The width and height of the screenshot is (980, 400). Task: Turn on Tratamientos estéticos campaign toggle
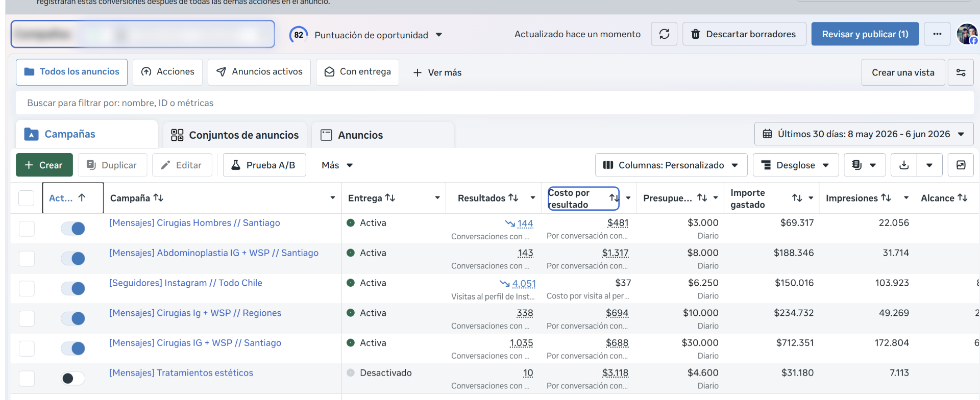click(x=73, y=379)
